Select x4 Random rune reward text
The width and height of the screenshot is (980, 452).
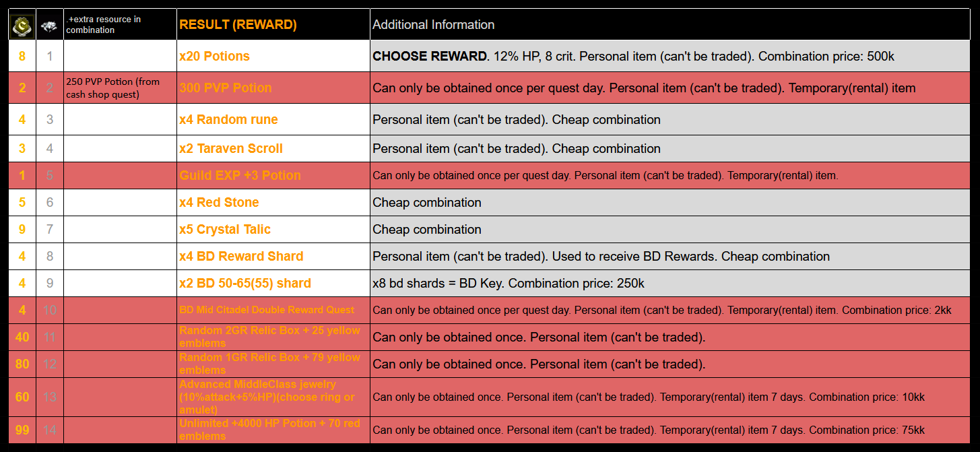pos(228,120)
